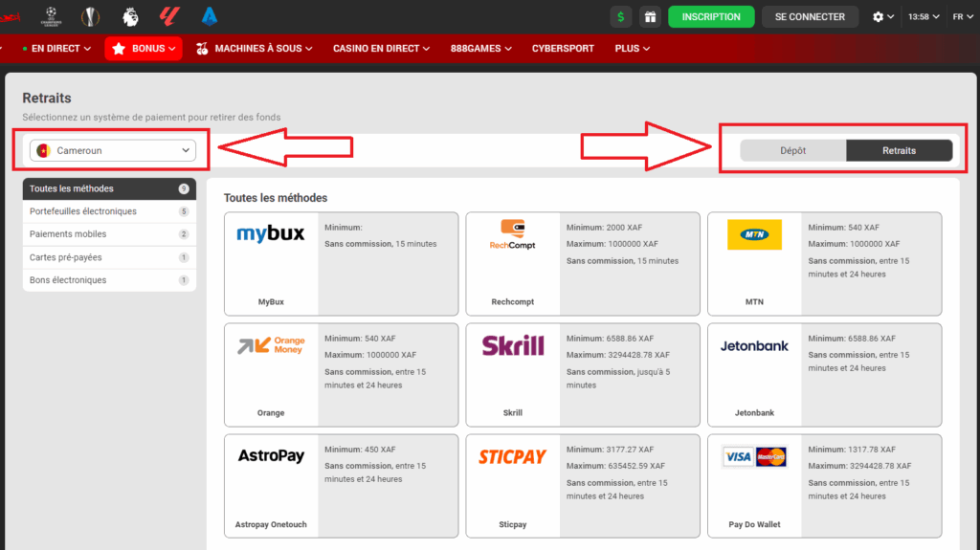This screenshot has height=550, width=980.
Task: Click the Rechcompt card label
Action: tap(513, 302)
